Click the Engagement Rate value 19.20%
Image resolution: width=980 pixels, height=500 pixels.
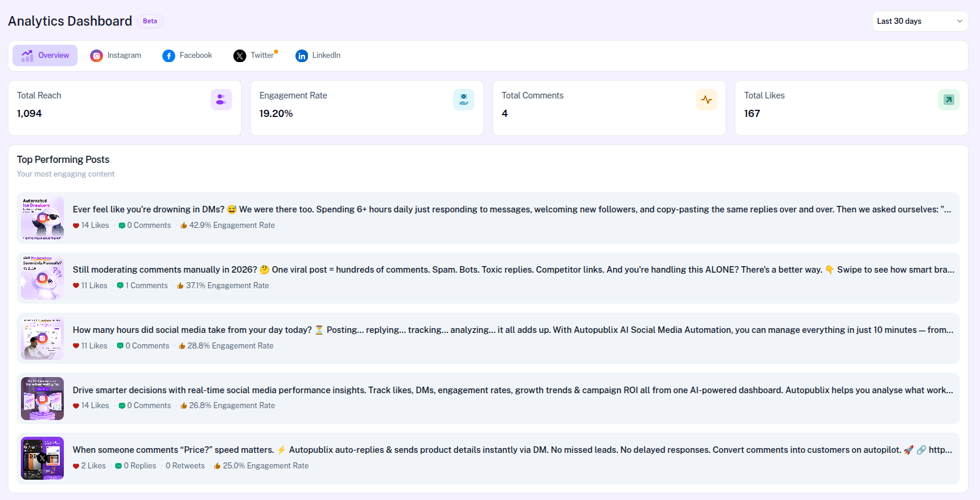(276, 113)
